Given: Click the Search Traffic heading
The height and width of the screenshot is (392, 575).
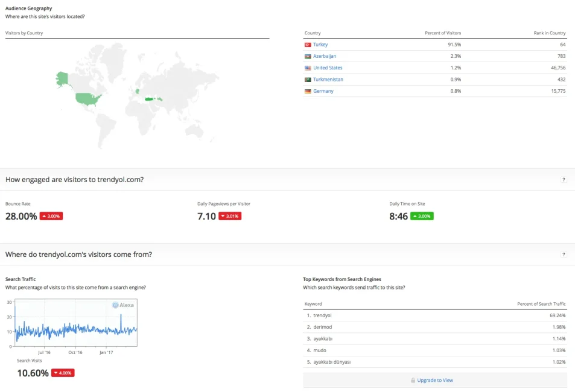Looking at the screenshot, I should tap(21, 279).
